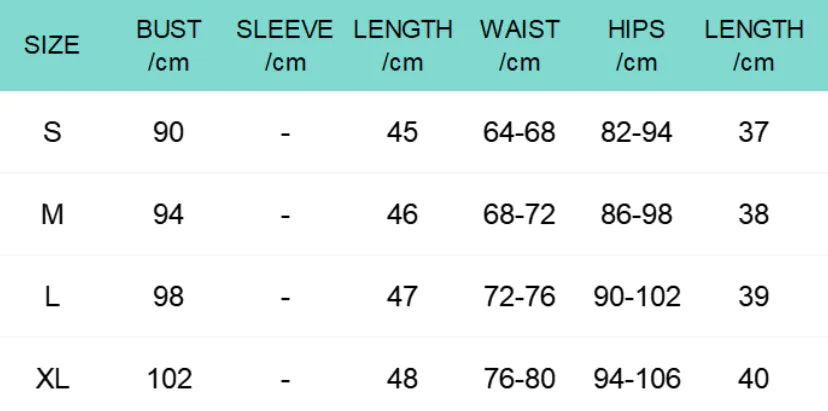Select hips range 82-94

636,131
